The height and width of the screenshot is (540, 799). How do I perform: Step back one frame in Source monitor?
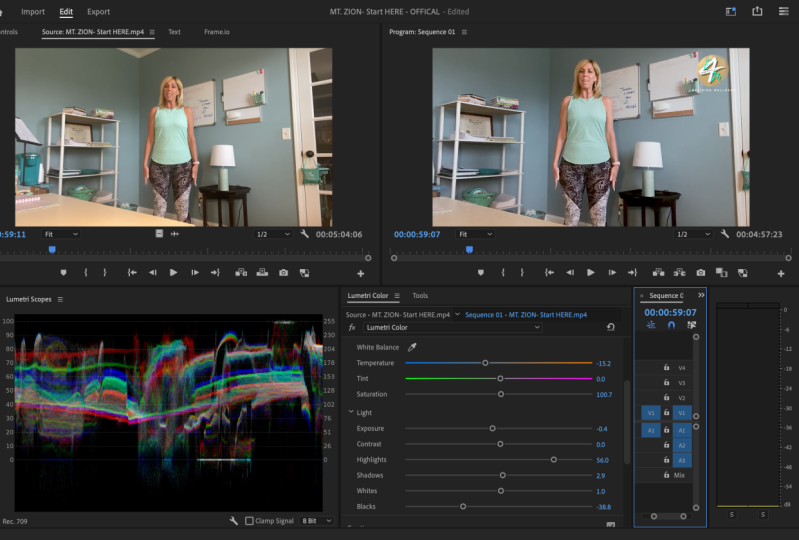click(153, 273)
